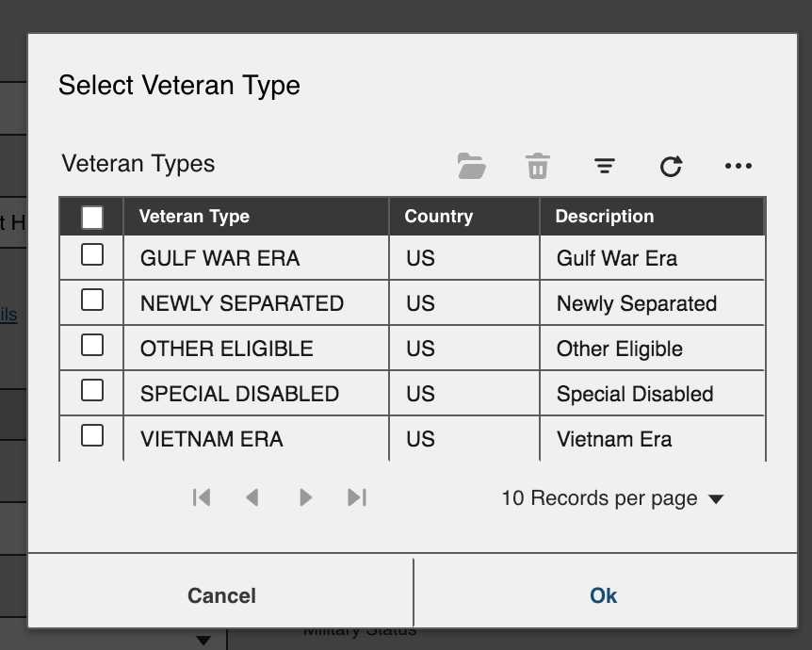Toggle the select-all header checkbox
This screenshot has height=650, width=812.
tap(92, 218)
